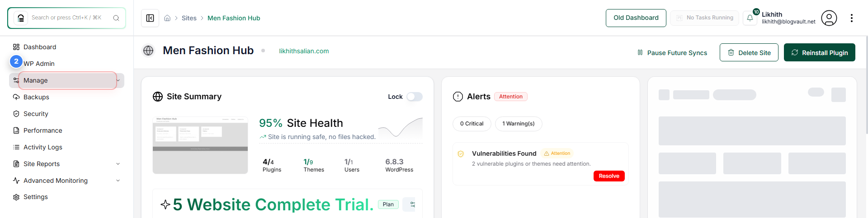Click Men Fashion Hub breadcrumb
The width and height of the screenshot is (868, 218).
point(234,18)
